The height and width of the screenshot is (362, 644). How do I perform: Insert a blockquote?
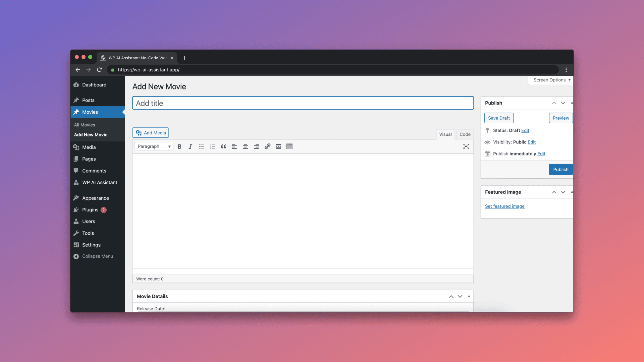[223, 146]
